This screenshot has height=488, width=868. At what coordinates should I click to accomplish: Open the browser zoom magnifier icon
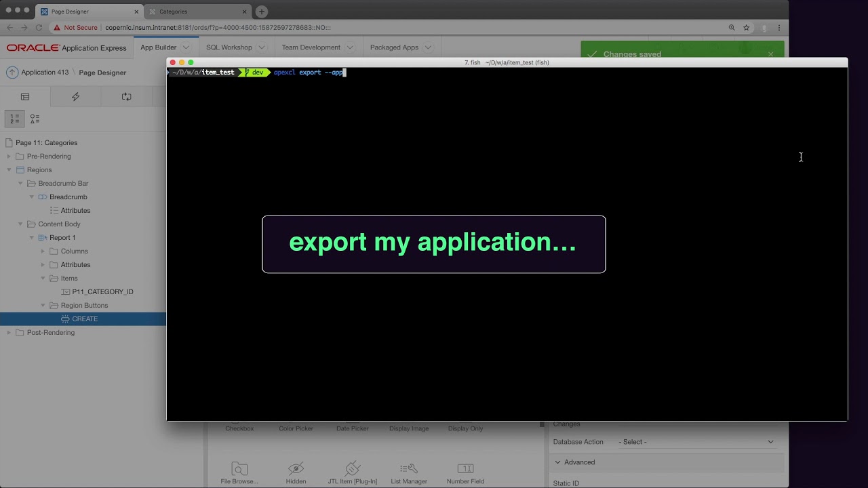[x=732, y=28]
